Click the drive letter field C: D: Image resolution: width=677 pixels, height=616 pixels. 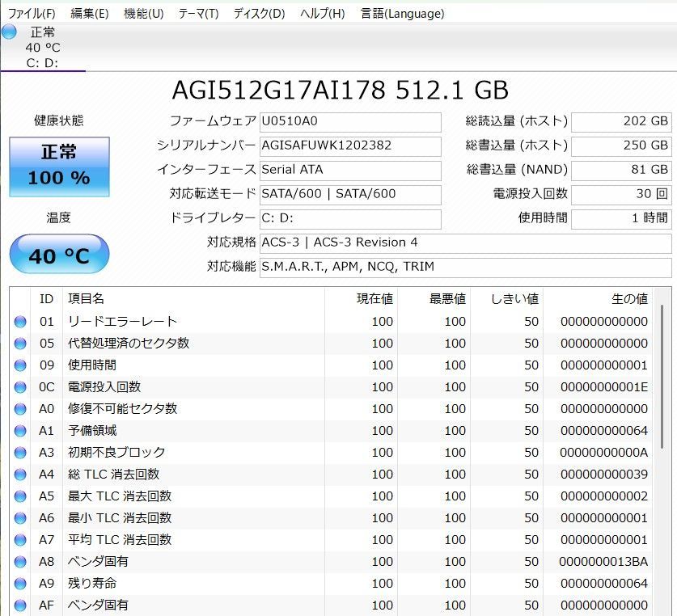click(350, 218)
